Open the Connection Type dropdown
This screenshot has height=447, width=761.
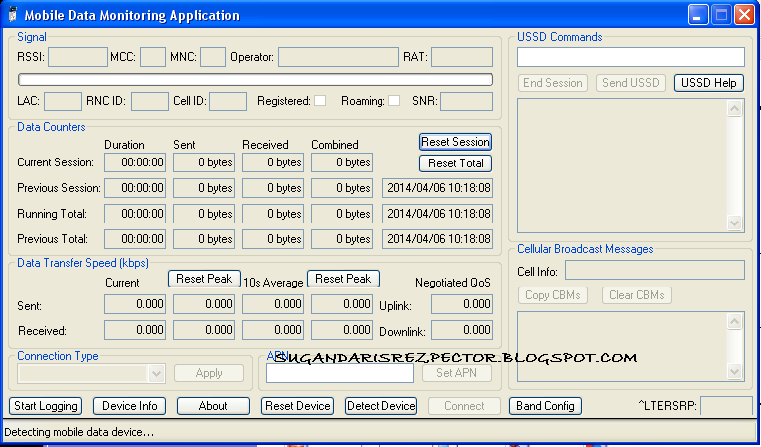[x=156, y=373]
